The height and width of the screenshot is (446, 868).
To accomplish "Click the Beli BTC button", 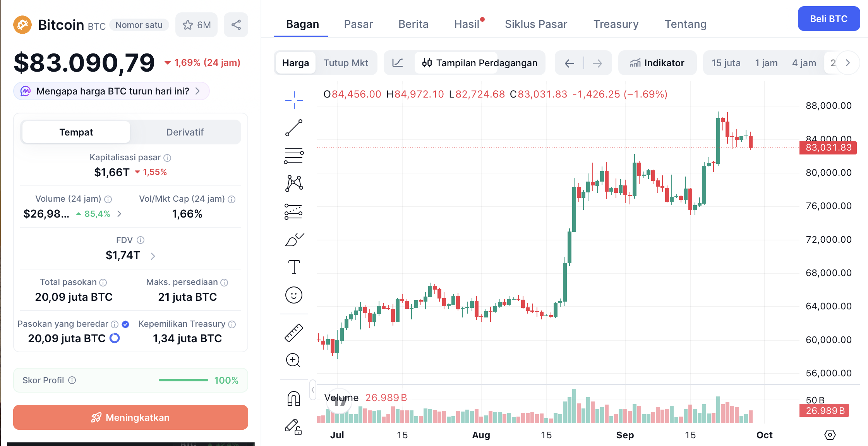I will click(829, 19).
